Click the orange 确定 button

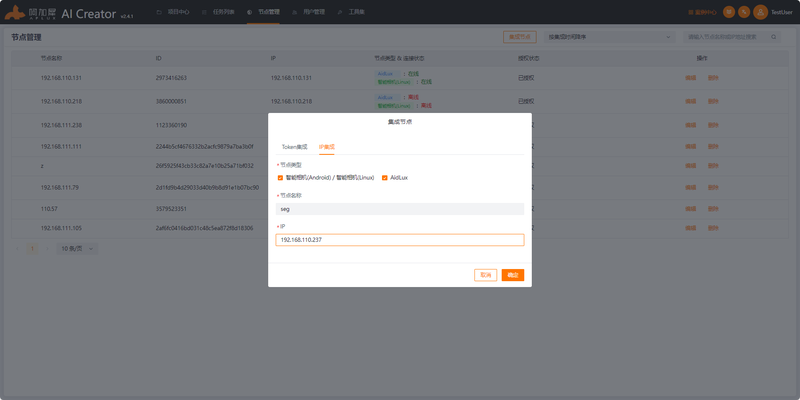click(513, 275)
